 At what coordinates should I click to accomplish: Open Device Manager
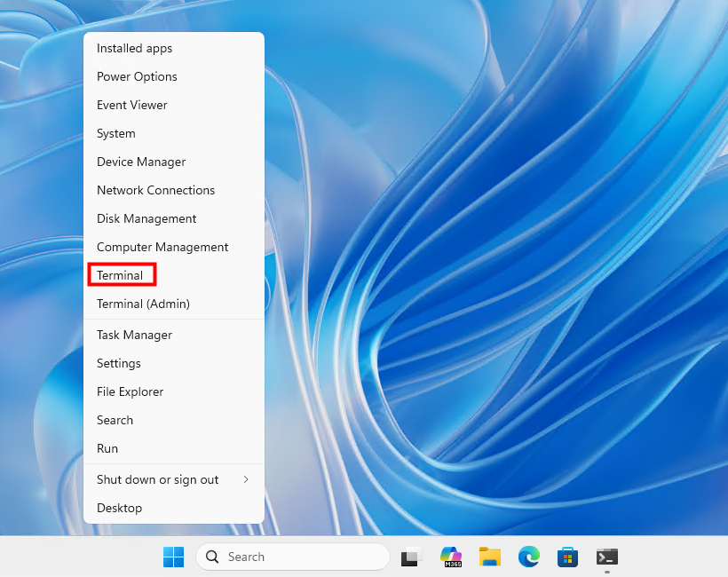(x=141, y=162)
